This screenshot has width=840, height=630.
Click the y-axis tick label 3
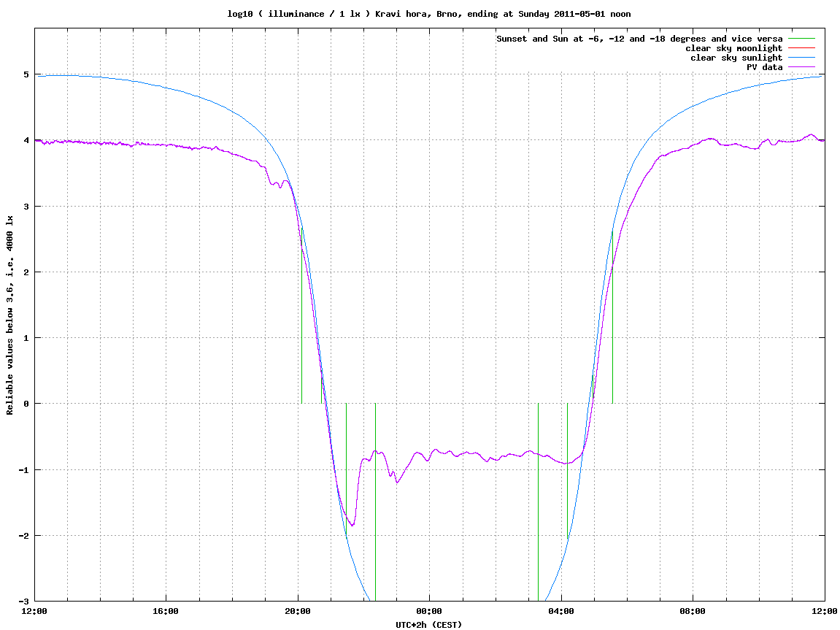pos(26,207)
